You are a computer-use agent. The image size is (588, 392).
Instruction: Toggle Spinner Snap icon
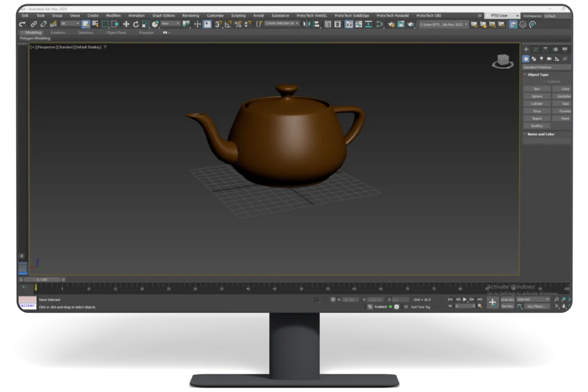[247, 24]
